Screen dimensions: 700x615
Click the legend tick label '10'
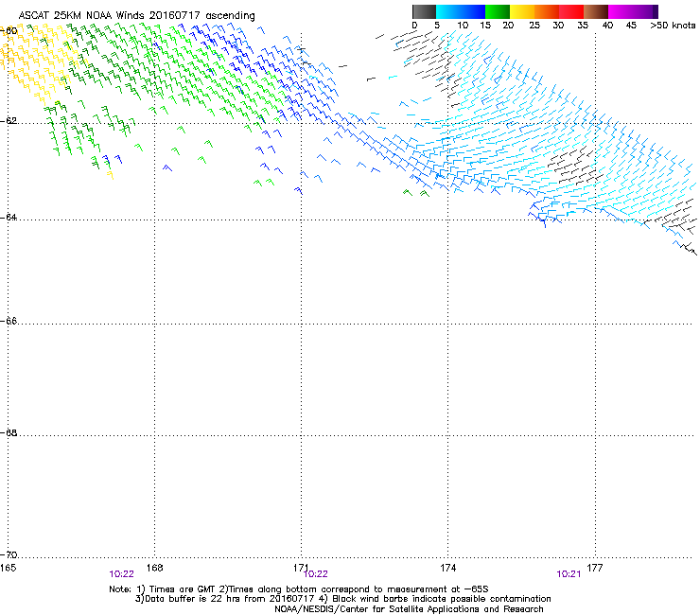[x=463, y=26]
